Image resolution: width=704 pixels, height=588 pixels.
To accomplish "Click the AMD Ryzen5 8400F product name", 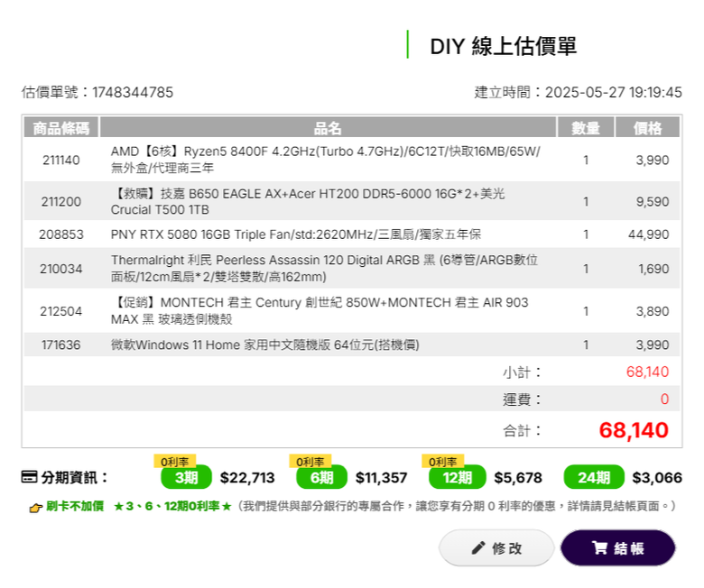I will pyautogui.click(x=326, y=160).
